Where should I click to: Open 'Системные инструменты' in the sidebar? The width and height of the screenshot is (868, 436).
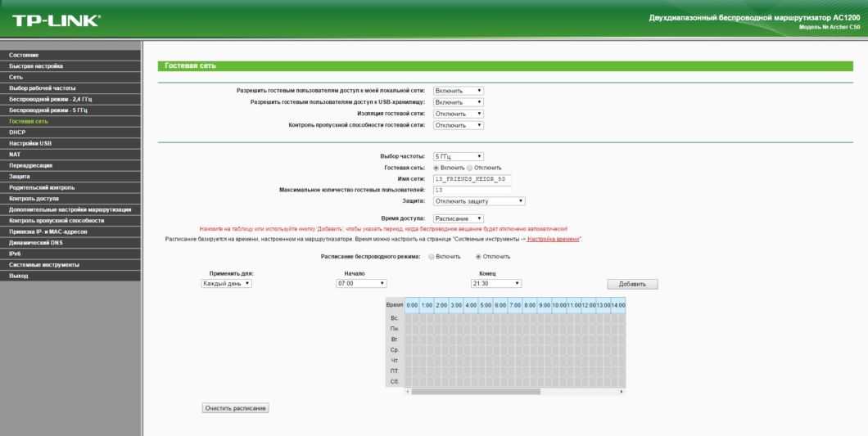[x=43, y=265]
